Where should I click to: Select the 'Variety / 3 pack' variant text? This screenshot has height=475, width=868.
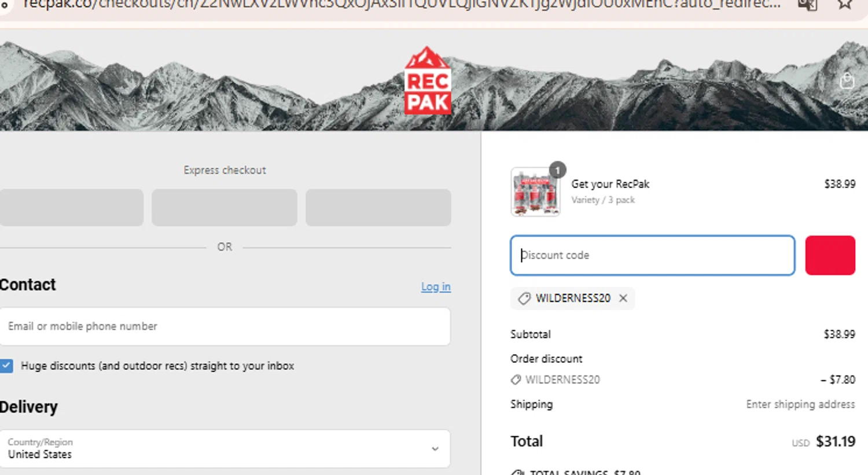[x=603, y=200]
